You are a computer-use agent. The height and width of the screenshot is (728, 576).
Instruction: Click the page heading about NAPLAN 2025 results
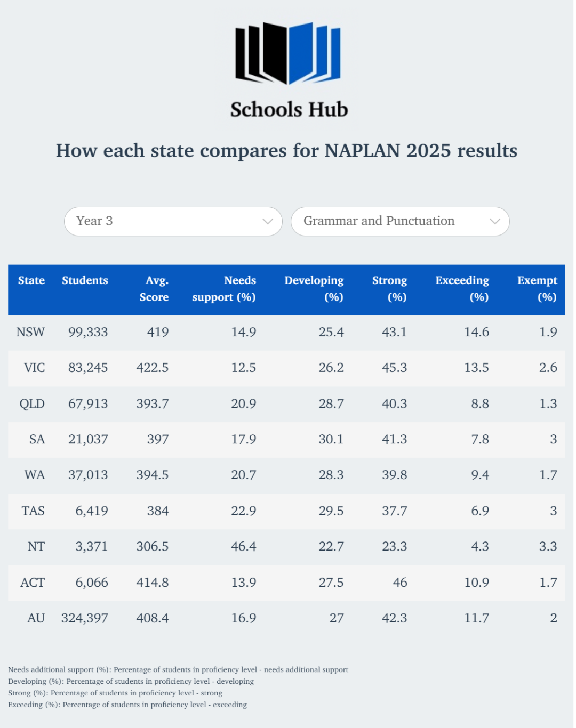[x=287, y=151]
